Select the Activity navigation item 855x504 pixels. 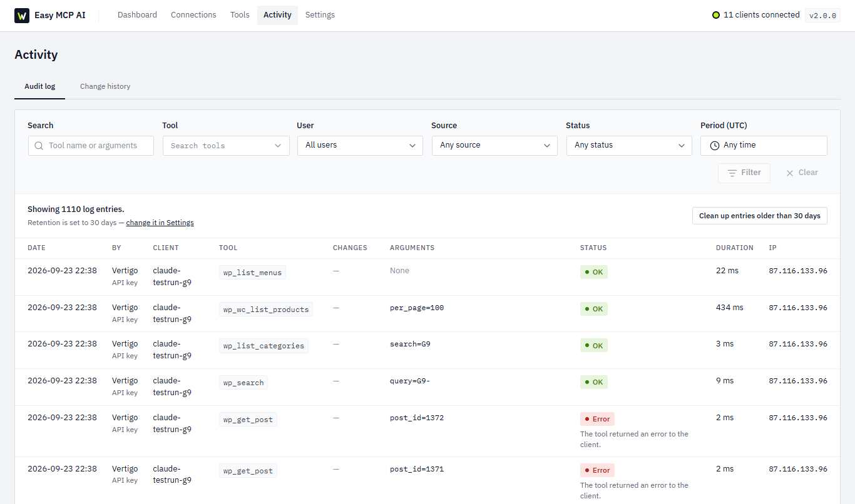[x=277, y=15]
